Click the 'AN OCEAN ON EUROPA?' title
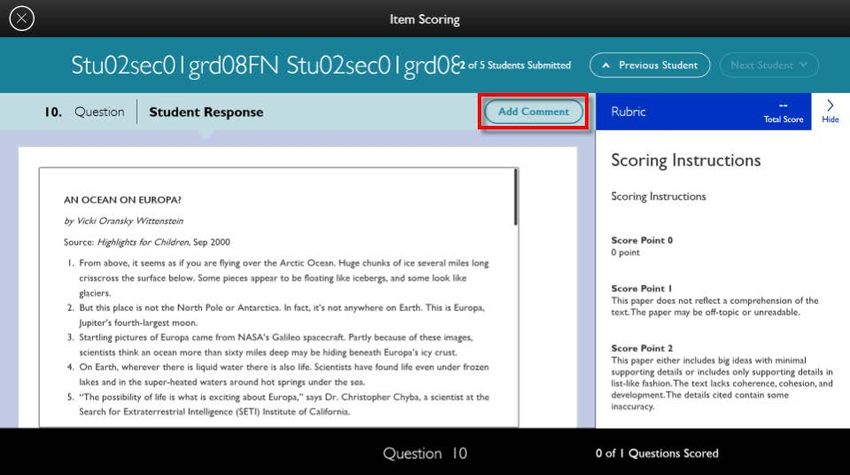This screenshot has height=475, width=850. click(x=123, y=200)
